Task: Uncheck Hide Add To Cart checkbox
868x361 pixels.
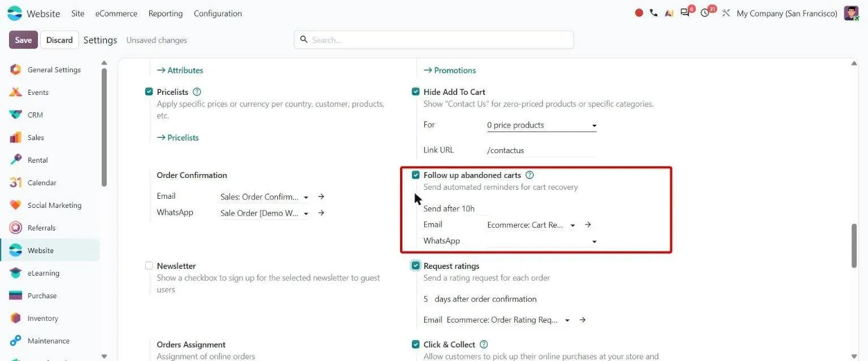Action: point(416,92)
